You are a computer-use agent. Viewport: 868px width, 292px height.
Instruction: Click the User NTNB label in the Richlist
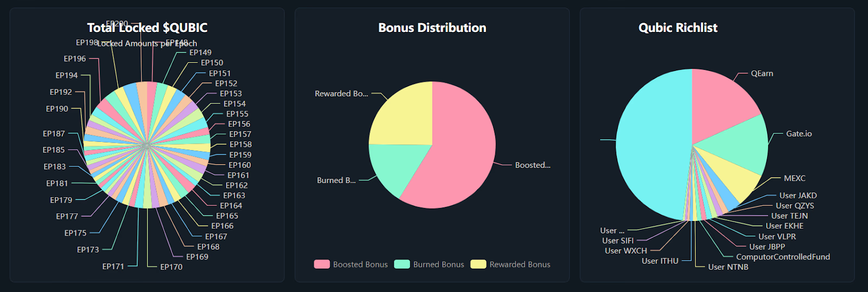pyautogui.click(x=728, y=267)
